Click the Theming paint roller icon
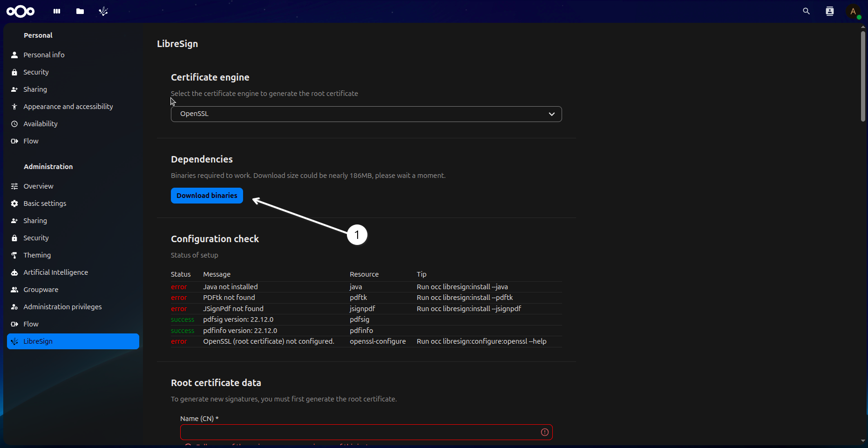The image size is (868, 448). [x=14, y=255]
